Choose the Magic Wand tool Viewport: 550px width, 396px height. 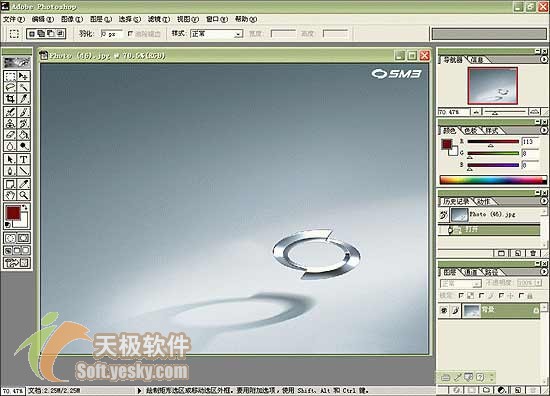tap(24, 87)
